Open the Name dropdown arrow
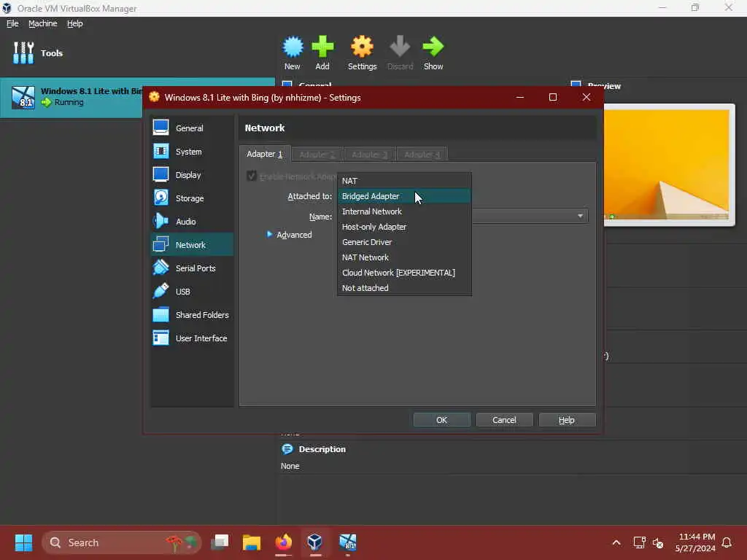 (x=580, y=216)
